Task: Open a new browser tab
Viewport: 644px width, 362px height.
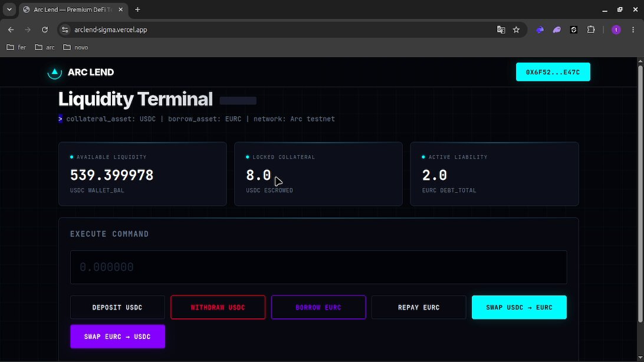Action: point(137,9)
